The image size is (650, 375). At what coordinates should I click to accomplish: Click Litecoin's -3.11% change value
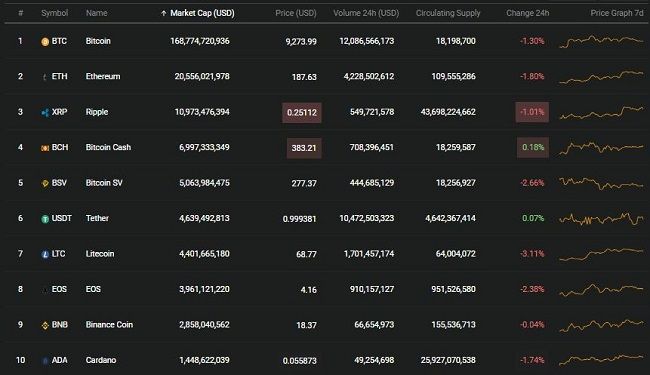coord(532,254)
